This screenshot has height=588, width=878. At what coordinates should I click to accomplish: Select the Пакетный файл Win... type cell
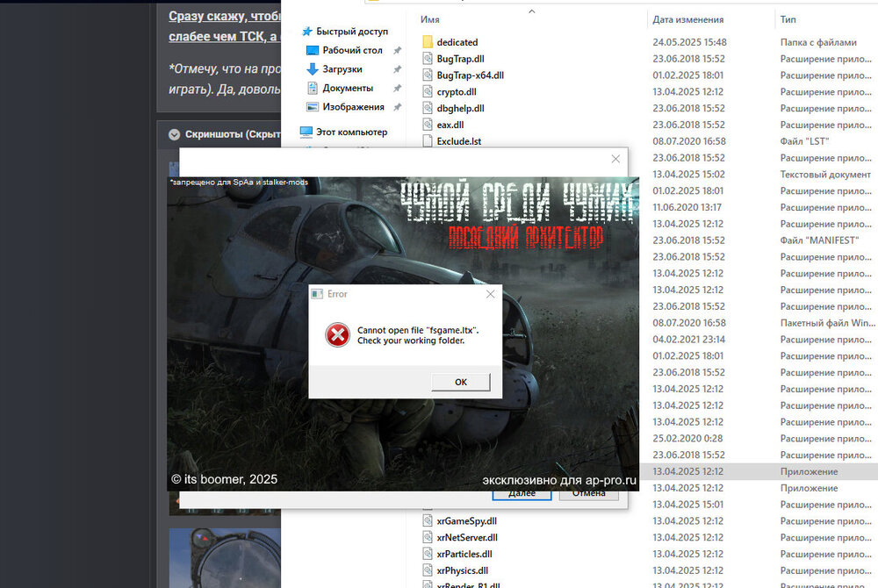coord(828,323)
